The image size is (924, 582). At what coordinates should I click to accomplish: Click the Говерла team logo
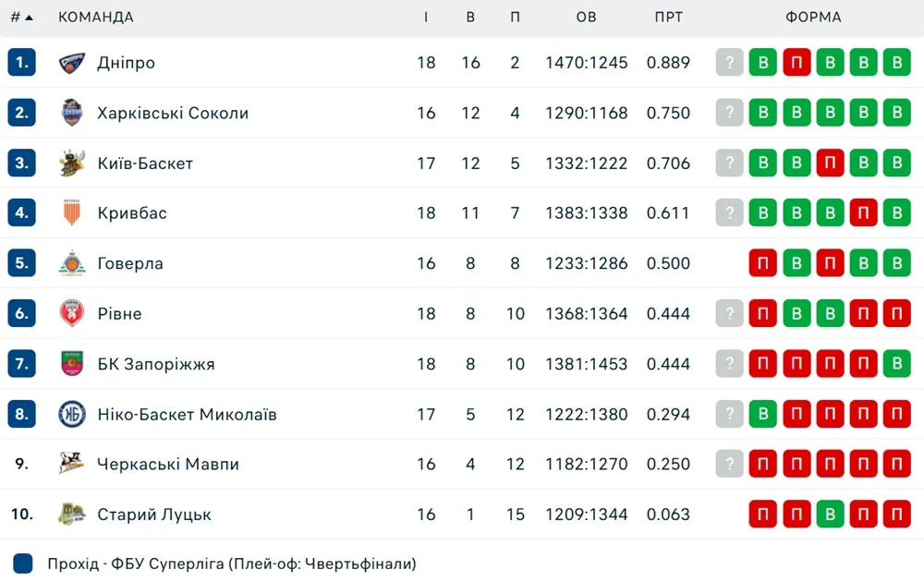click(72, 263)
